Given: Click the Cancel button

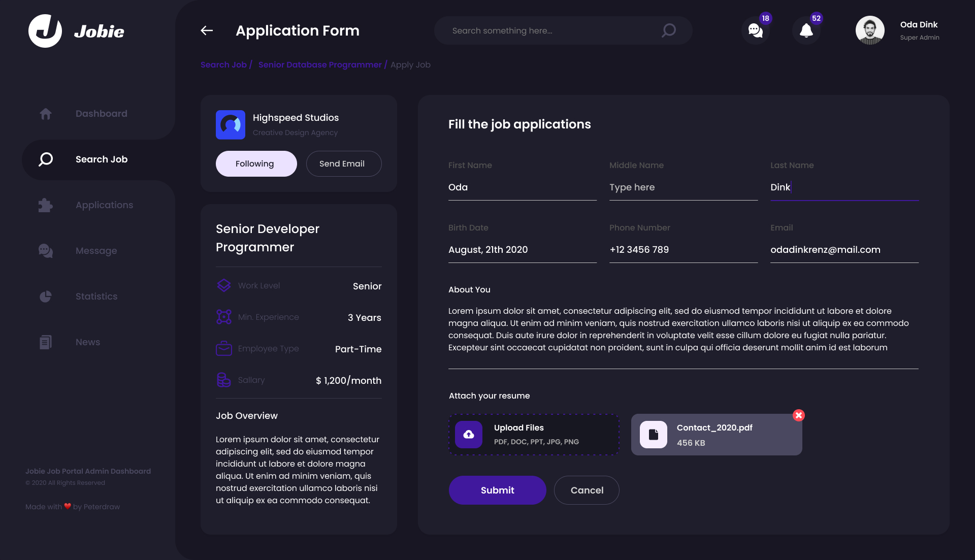Looking at the screenshot, I should [587, 490].
